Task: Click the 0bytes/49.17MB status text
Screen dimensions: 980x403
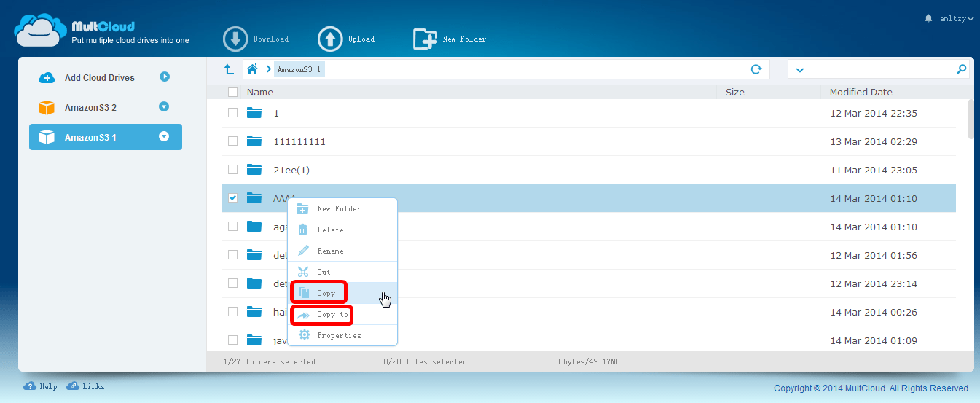Action: coord(589,361)
